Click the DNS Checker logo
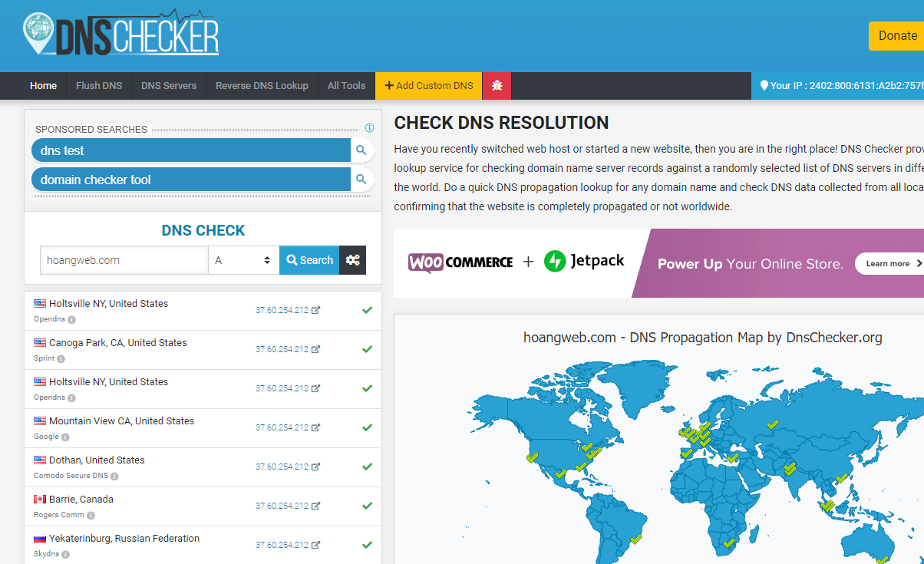924x564 pixels. coord(121,33)
